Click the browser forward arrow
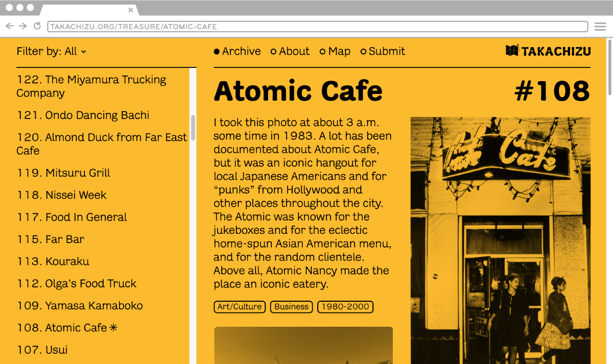 tap(23, 26)
